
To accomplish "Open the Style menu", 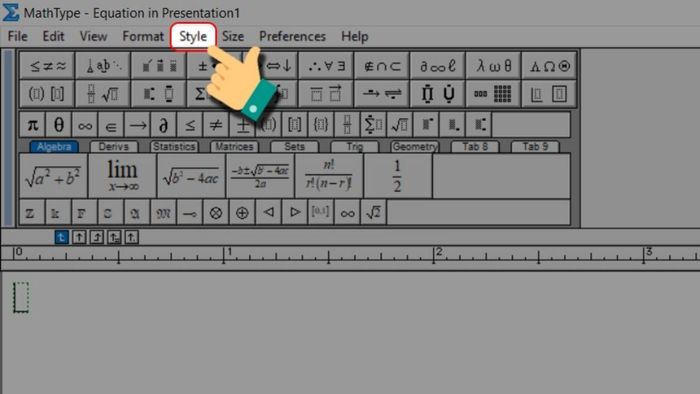I will pos(193,36).
